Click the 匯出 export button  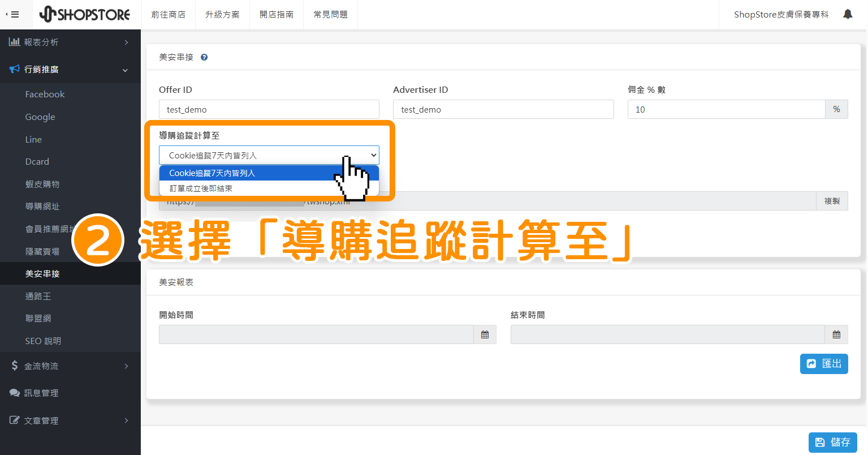click(x=824, y=364)
